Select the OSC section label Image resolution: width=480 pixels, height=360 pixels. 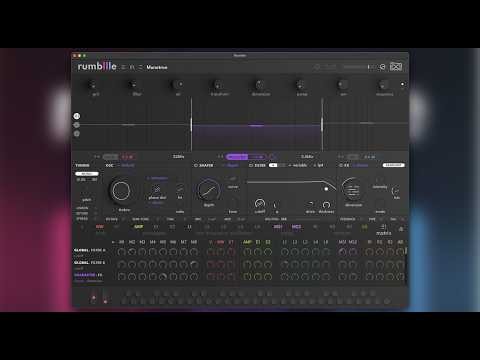[x=109, y=165]
